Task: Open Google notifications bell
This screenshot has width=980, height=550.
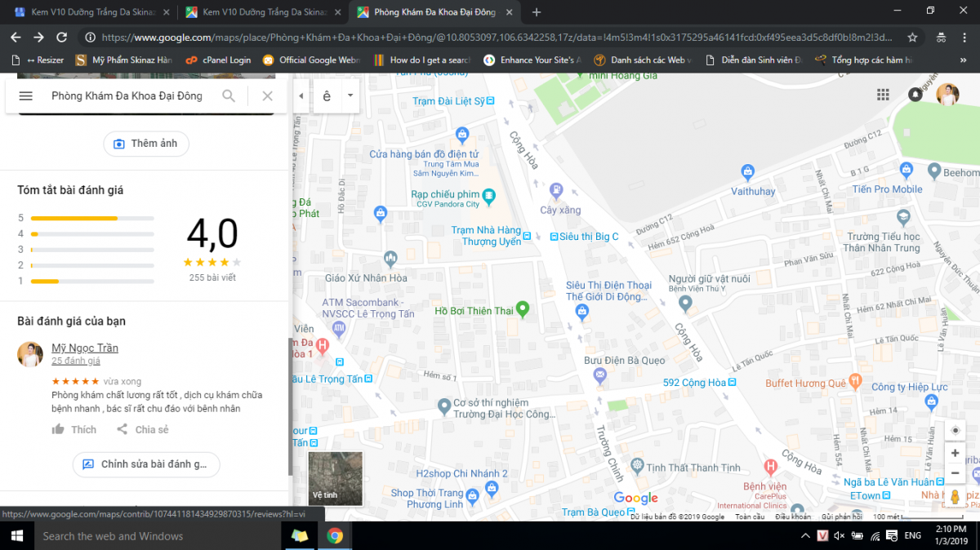Action: [915, 95]
